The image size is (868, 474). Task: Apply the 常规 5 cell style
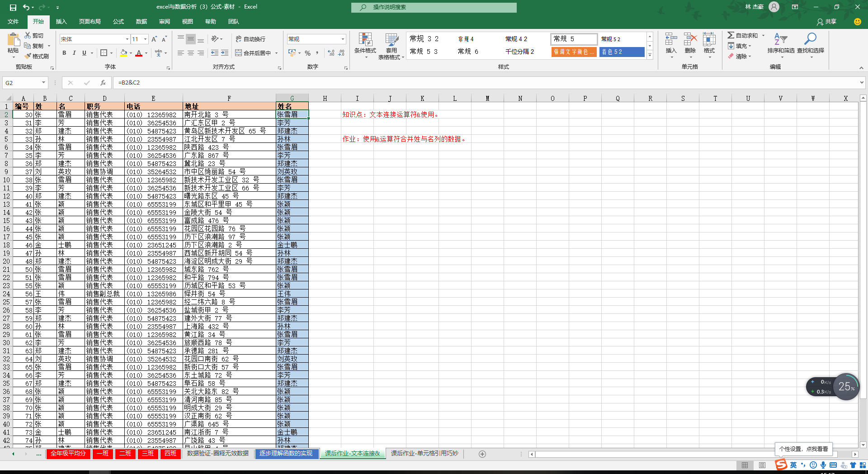[x=574, y=39]
